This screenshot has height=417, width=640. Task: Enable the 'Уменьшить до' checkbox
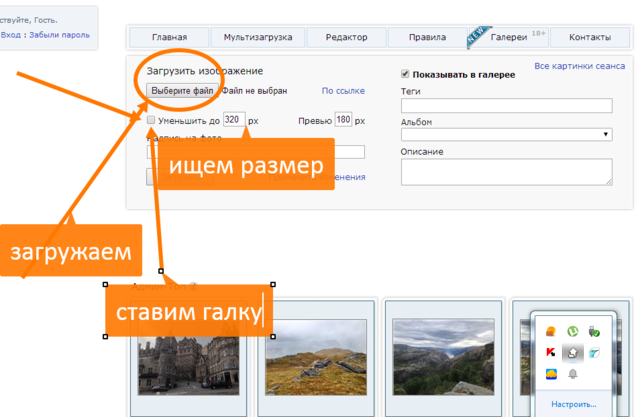click(x=151, y=120)
